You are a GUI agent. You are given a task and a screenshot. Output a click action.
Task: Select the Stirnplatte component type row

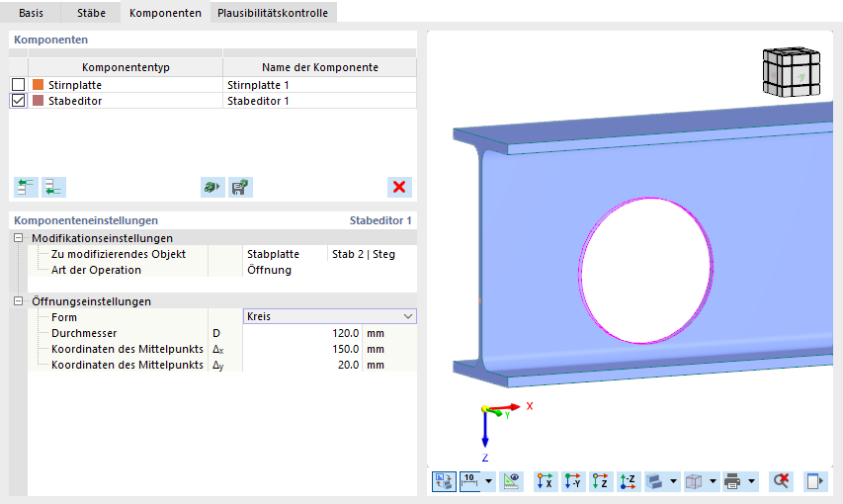[x=126, y=85]
